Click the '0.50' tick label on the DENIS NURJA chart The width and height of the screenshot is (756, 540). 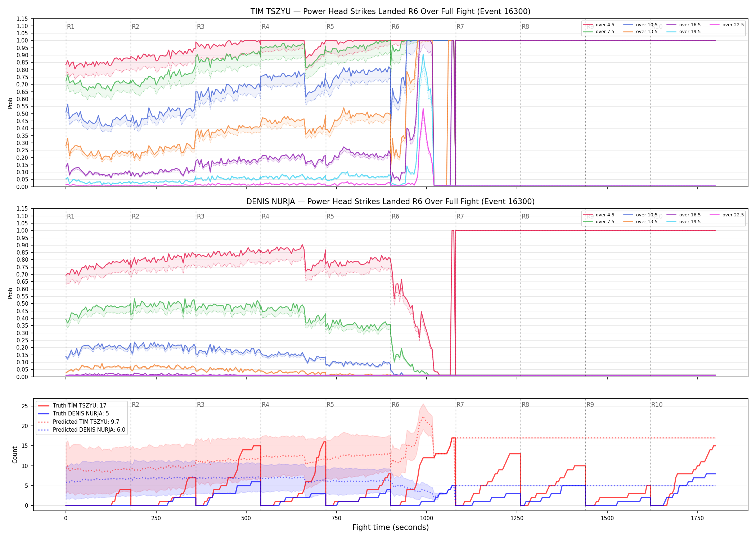tap(22, 303)
